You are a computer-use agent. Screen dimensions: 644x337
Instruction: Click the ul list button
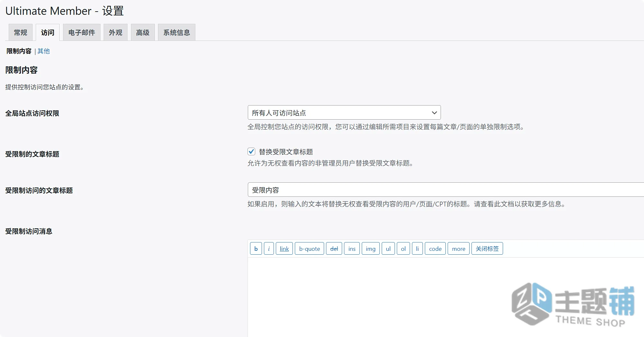point(388,249)
